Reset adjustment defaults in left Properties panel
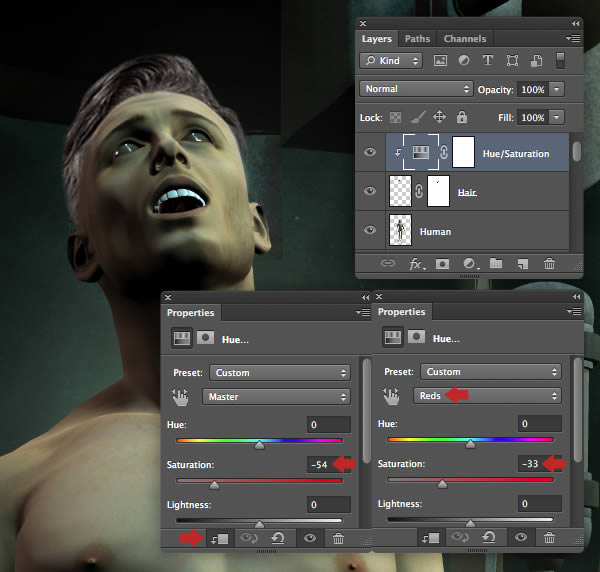 tap(278, 539)
